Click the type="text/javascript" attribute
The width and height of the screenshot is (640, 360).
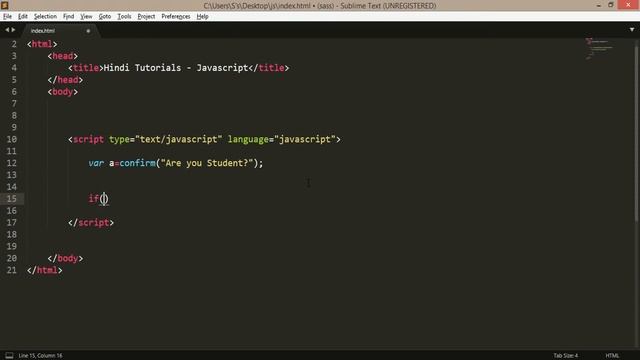(166, 139)
